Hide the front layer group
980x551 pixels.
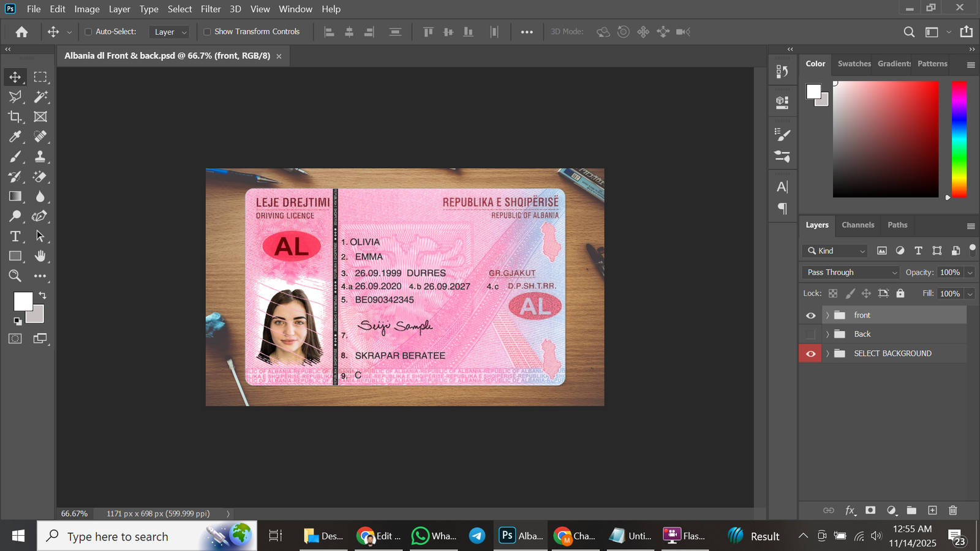tap(810, 315)
